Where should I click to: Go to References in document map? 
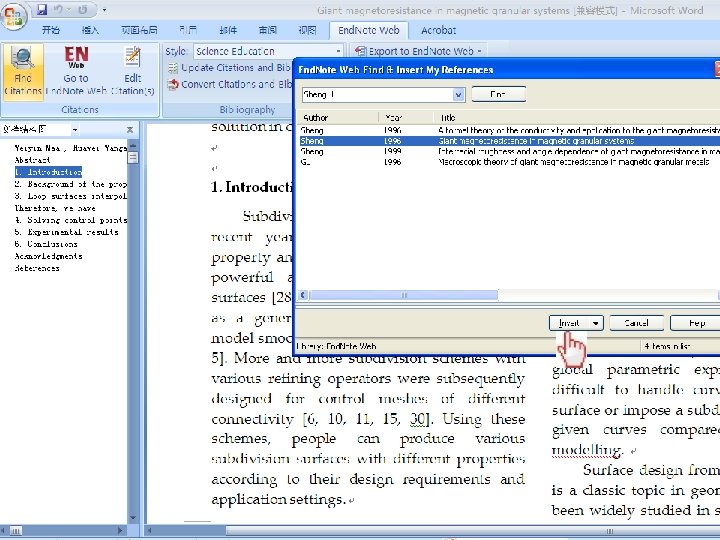click(37, 268)
